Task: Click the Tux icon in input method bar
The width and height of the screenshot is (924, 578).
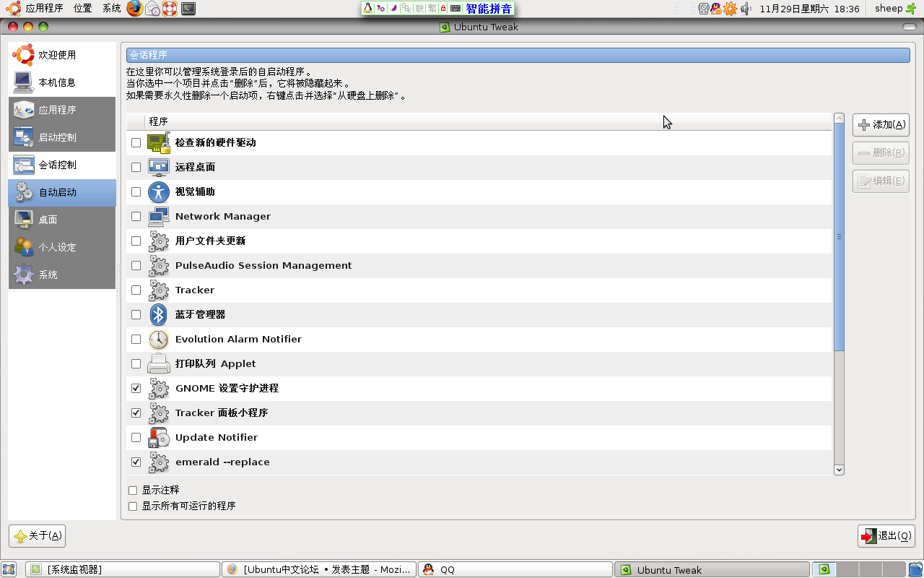Action: pyautogui.click(x=368, y=9)
